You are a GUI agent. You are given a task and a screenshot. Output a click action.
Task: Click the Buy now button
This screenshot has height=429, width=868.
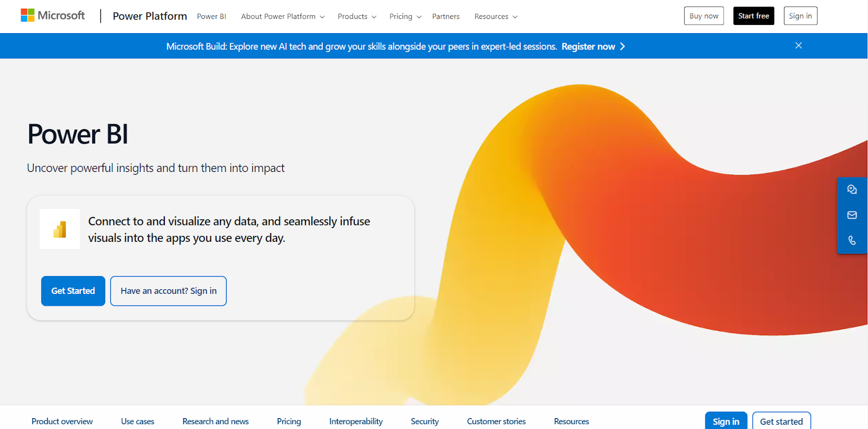(x=704, y=16)
